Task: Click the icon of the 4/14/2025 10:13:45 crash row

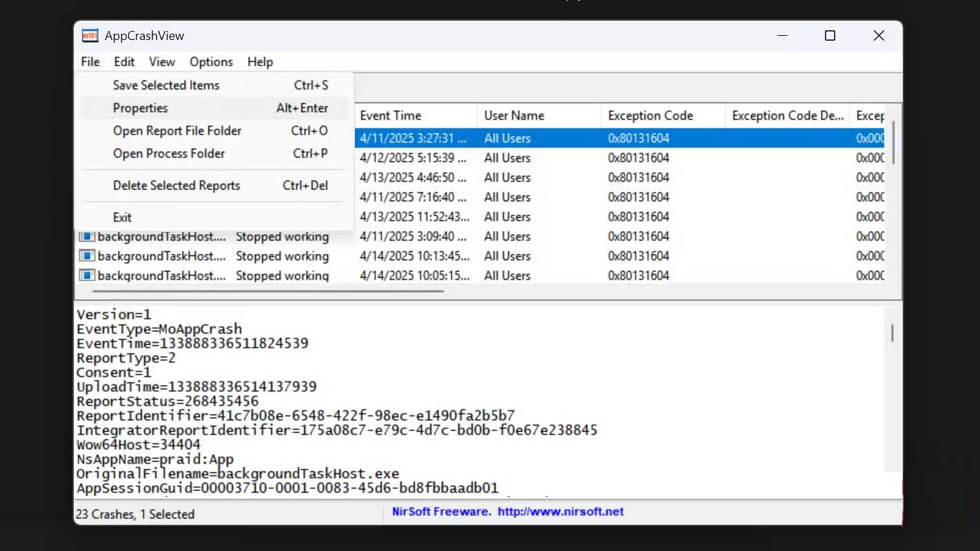Action: click(87, 256)
